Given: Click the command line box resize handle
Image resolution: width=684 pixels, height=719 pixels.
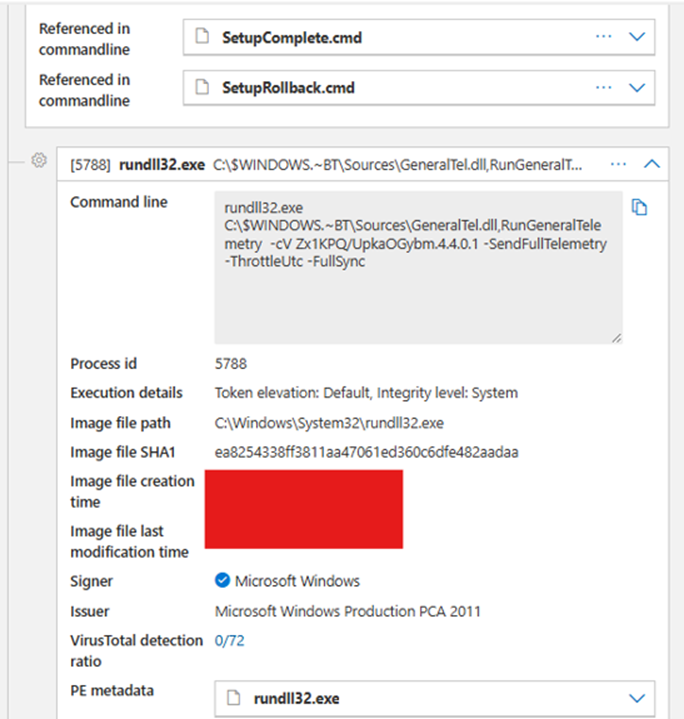Looking at the screenshot, I should (x=616, y=338).
